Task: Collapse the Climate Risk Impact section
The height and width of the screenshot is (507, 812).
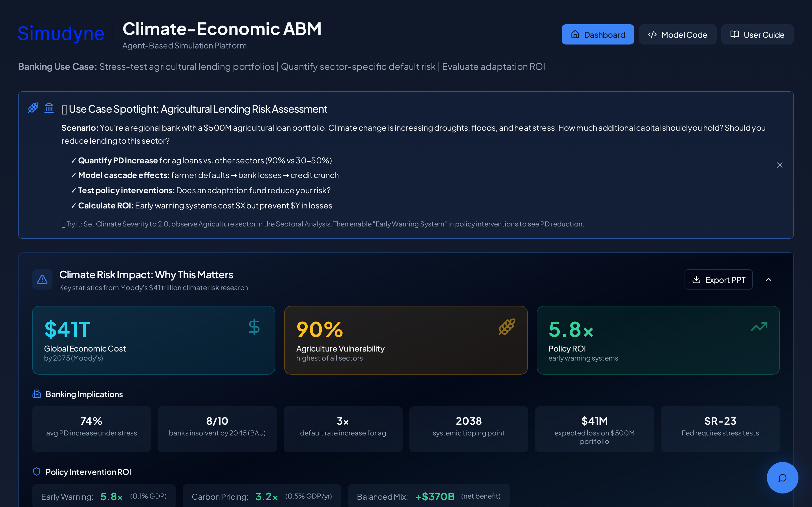Action: (x=768, y=279)
